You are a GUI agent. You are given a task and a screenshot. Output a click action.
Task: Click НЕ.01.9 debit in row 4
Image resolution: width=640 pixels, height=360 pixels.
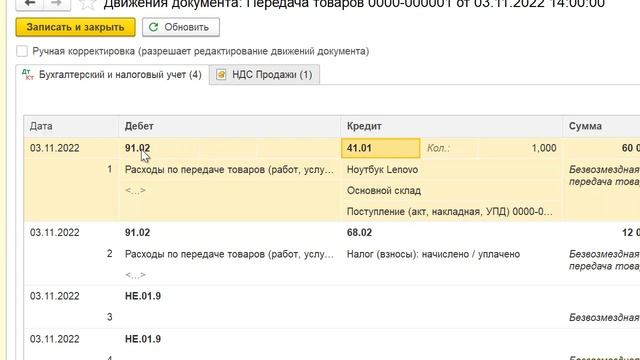click(143, 339)
